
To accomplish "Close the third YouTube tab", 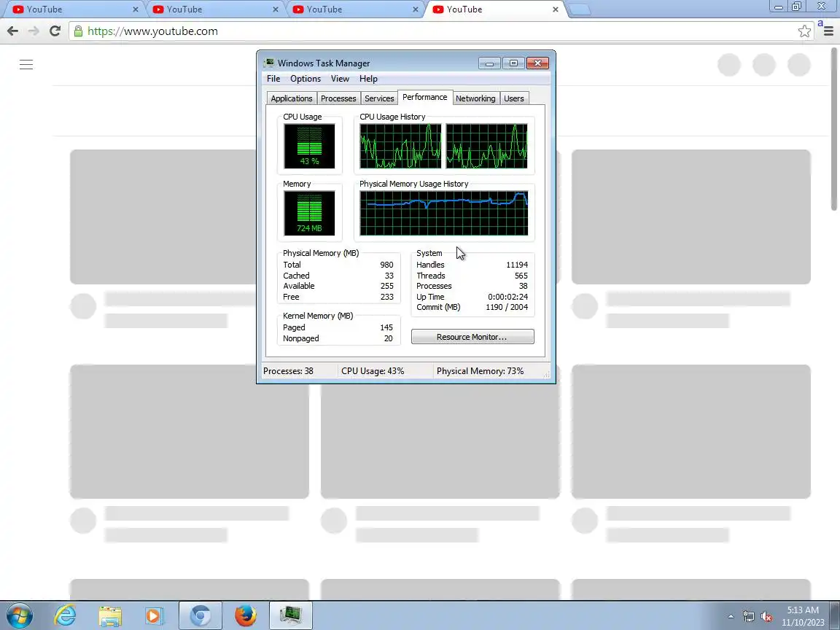I will (x=415, y=9).
